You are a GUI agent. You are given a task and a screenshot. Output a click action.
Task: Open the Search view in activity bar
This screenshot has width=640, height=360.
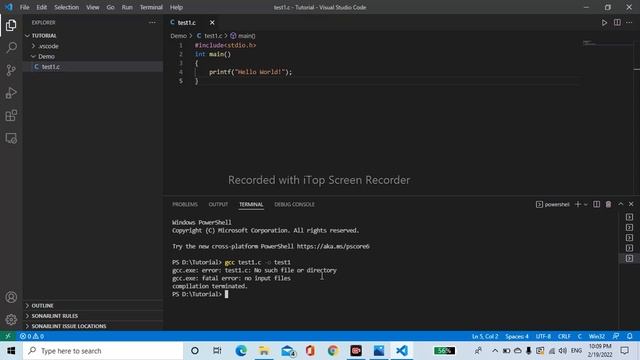tap(11, 47)
